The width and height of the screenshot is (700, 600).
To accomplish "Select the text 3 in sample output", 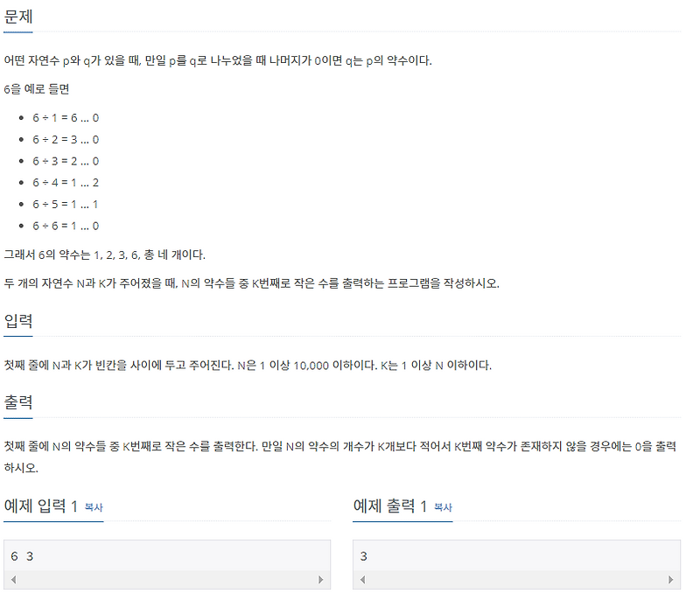I will point(362,555).
